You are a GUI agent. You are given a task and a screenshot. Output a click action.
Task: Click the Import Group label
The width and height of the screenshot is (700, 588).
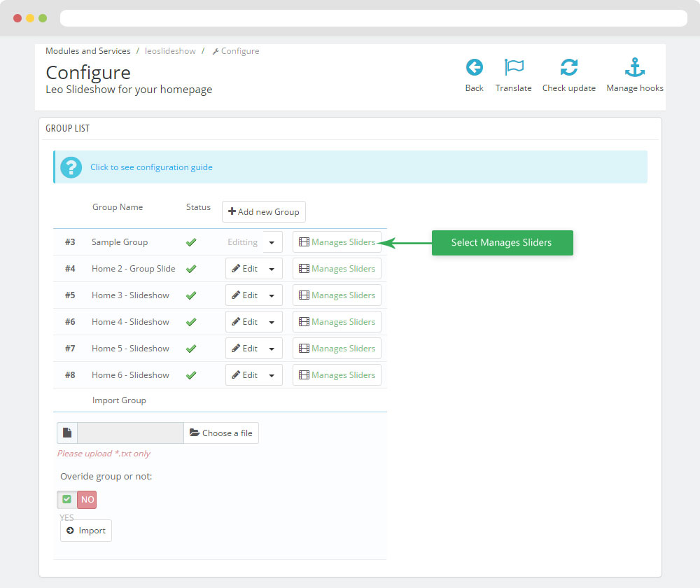119,400
